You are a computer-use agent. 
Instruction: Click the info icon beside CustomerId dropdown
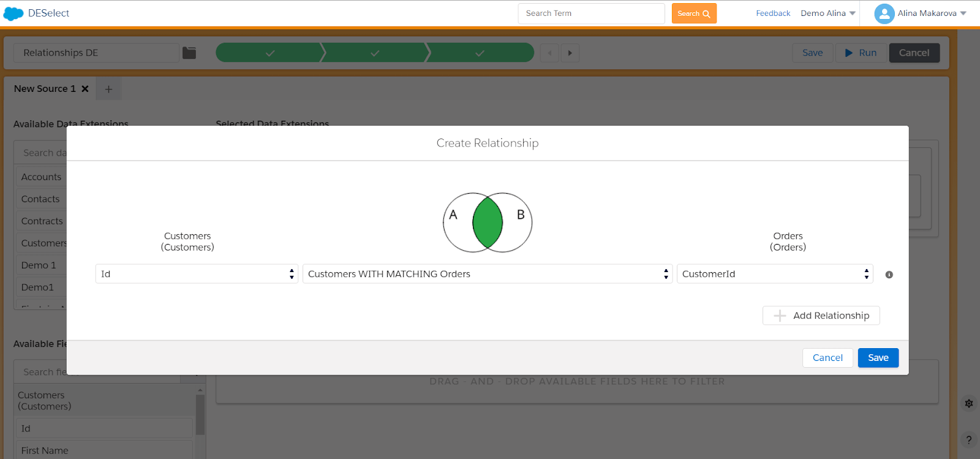click(889, 275)
